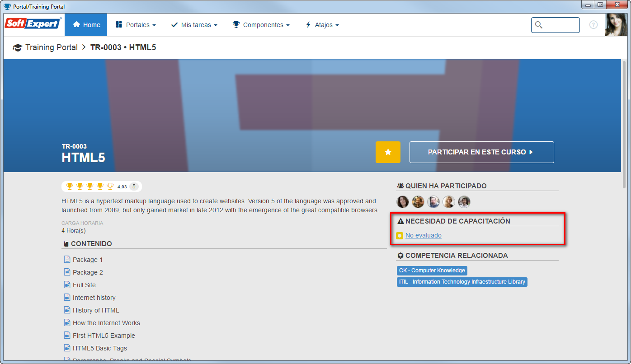Click the fifth participant avatar
631x364 pixels.
[464, 201]
